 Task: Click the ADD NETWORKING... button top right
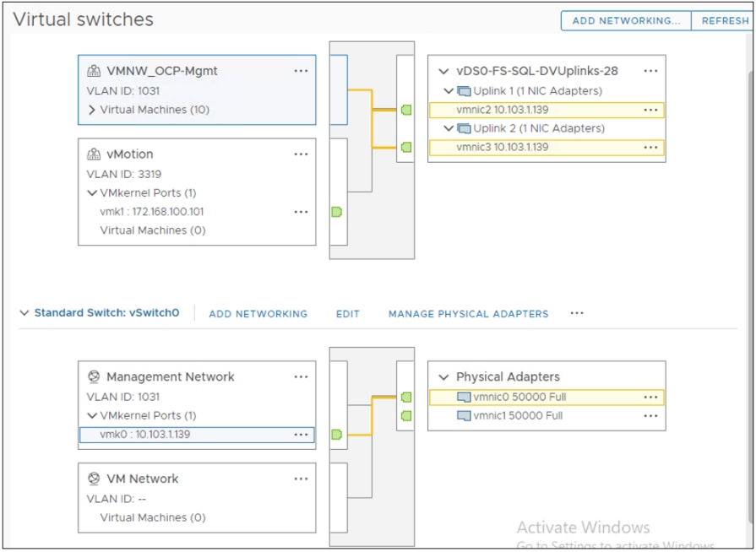tap(626, 20)
